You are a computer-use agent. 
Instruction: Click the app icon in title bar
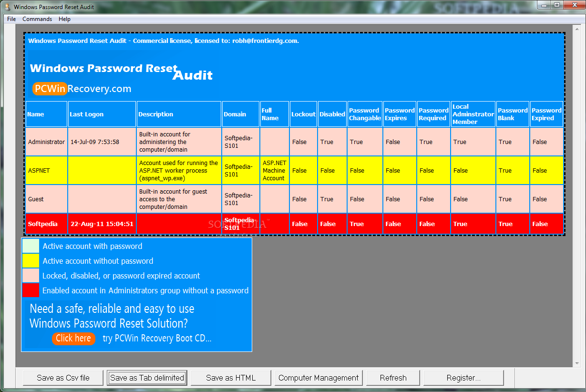point(7,7)
